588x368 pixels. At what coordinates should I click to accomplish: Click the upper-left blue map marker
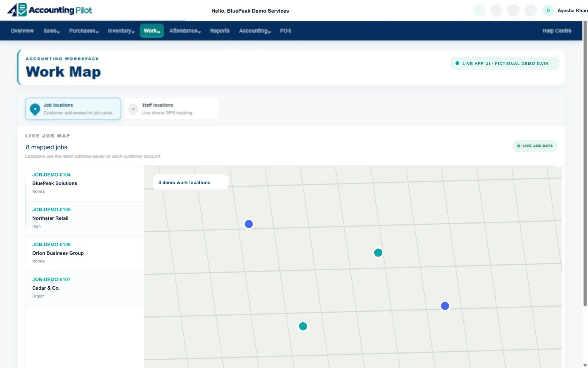249,224
